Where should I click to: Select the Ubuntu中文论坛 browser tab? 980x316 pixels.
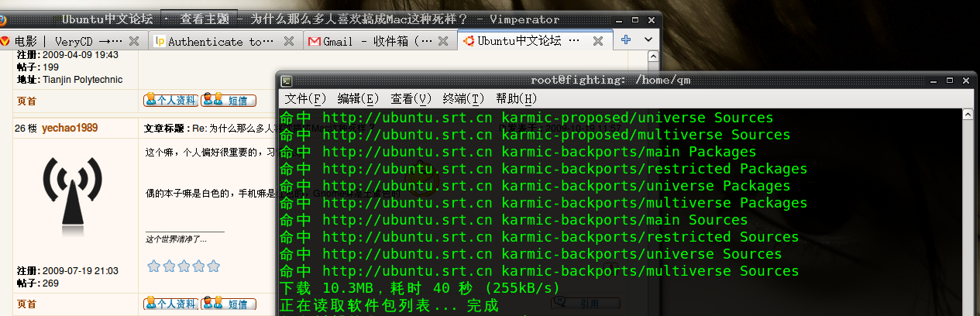pyautogui.click(x=535, y=40)
